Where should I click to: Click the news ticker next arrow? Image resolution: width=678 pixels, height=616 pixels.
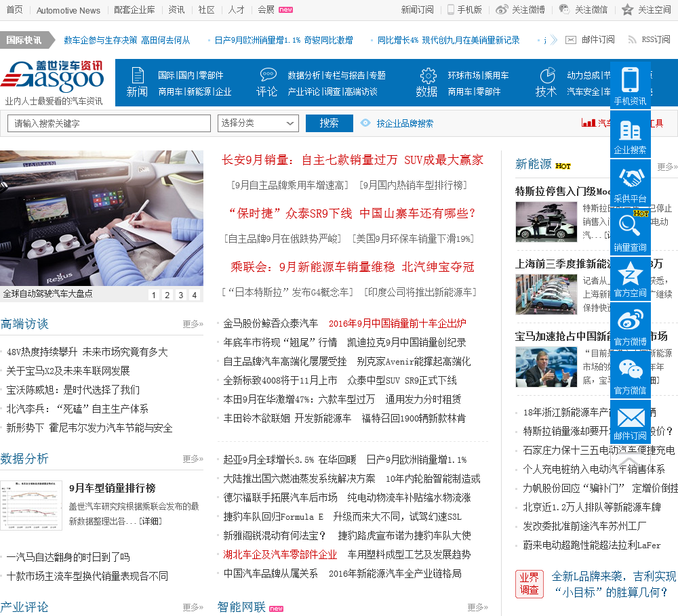coord(554,40)
